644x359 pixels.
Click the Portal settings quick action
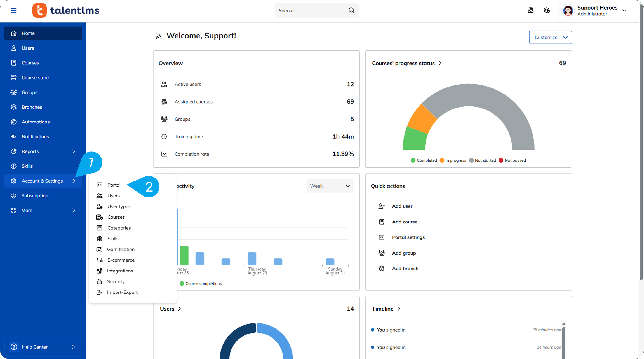click(408, 237)
